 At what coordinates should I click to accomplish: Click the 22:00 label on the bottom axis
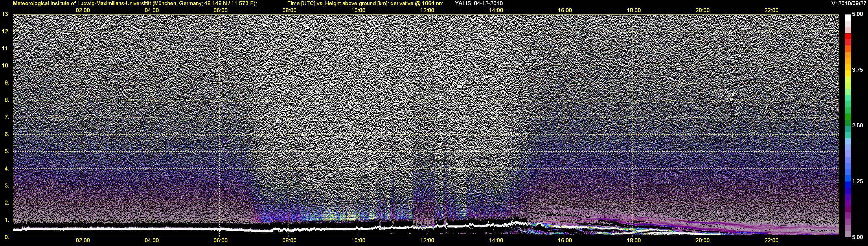pyautogui.click(x=771, y=241)
